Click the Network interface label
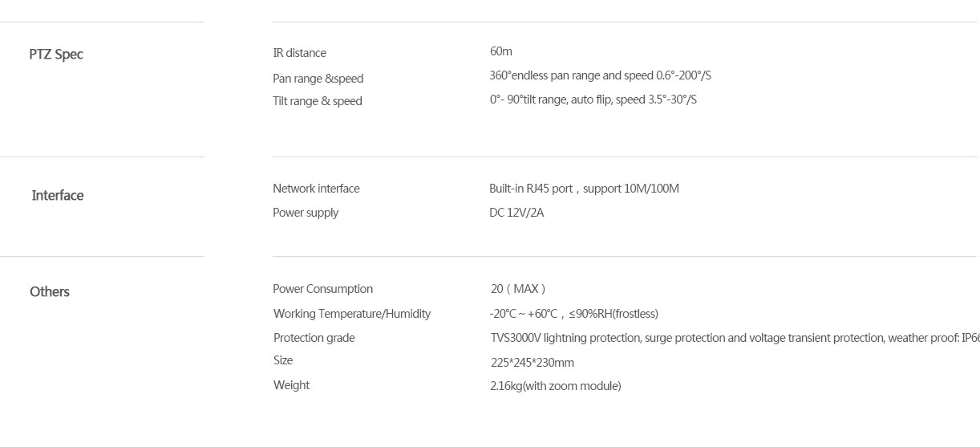The image size is (980, 447). (x=316, y=189)
